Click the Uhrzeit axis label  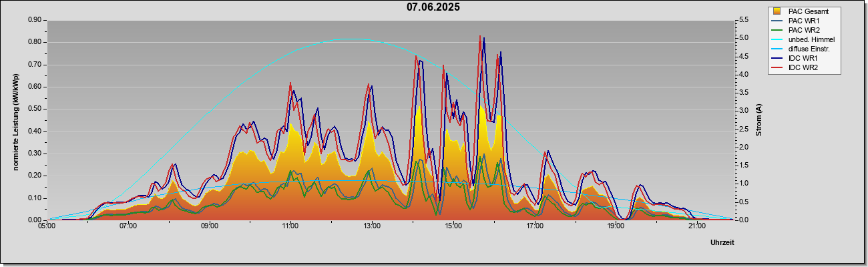(722, 243)
